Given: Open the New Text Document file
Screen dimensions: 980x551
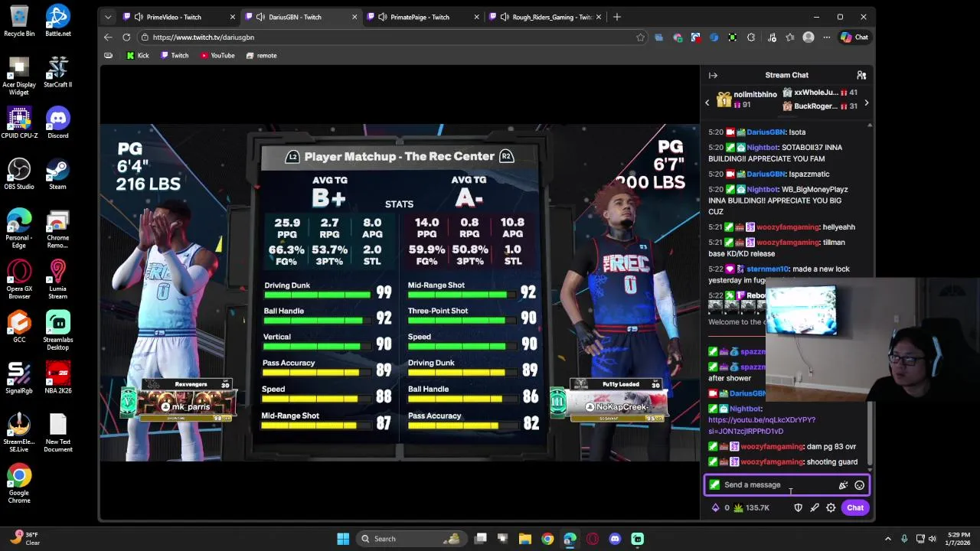Looking at the screenshot, I should coord(57,433).
